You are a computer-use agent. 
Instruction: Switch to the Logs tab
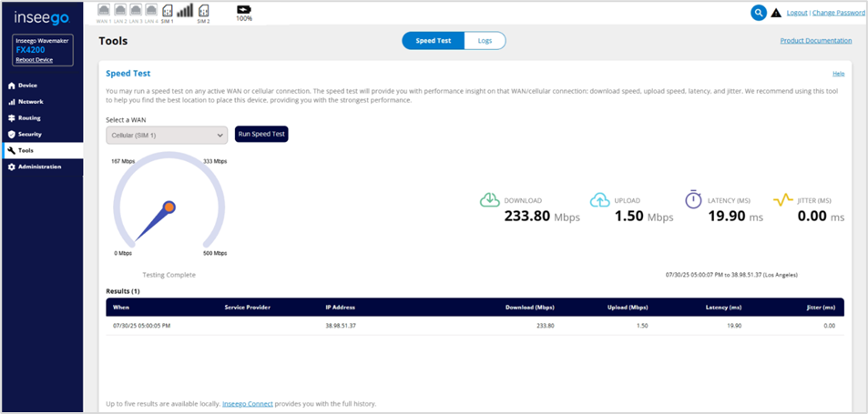click(484, 41)
